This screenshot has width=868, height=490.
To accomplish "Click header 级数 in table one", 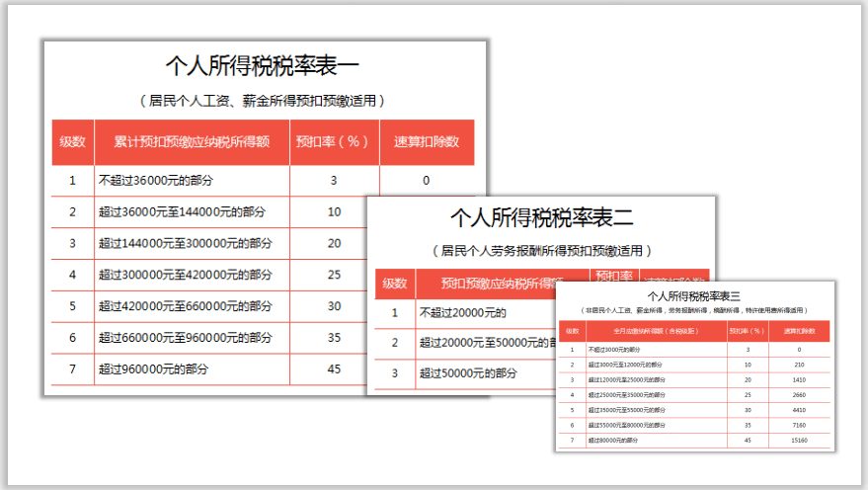I will 72,141.
